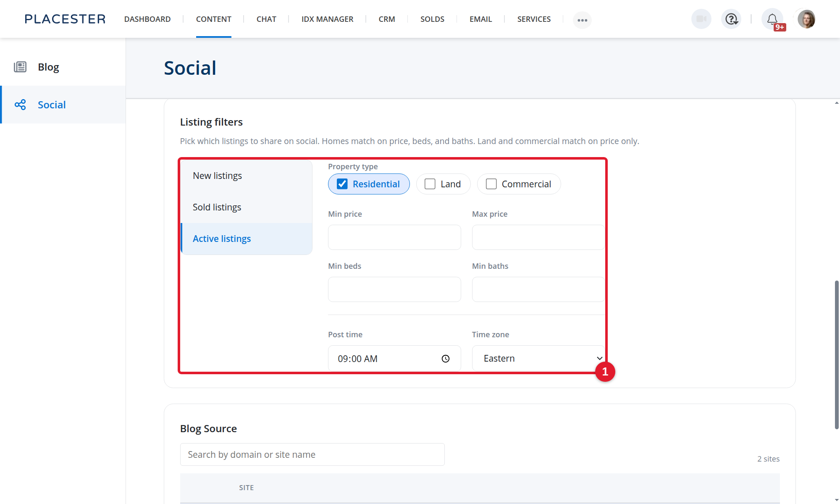840x504 pixels.
Task: Click the clock icon in Post time
Action: (446, 359)
